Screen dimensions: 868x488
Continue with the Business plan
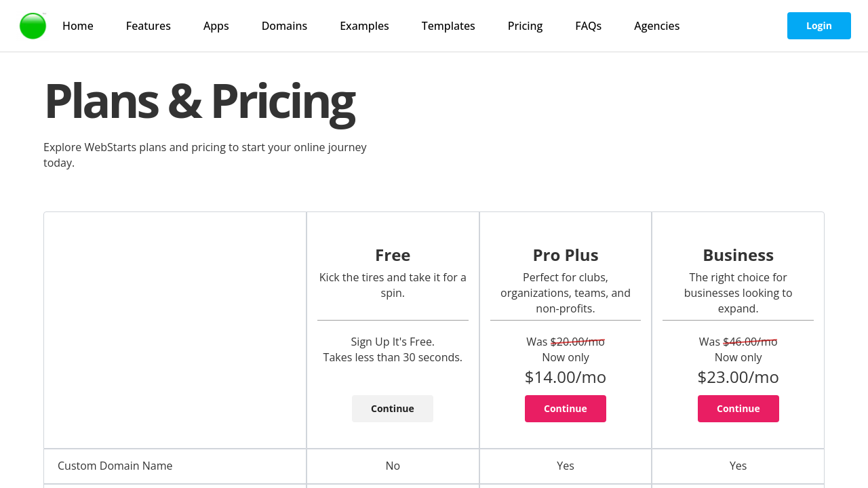point(738,409)
